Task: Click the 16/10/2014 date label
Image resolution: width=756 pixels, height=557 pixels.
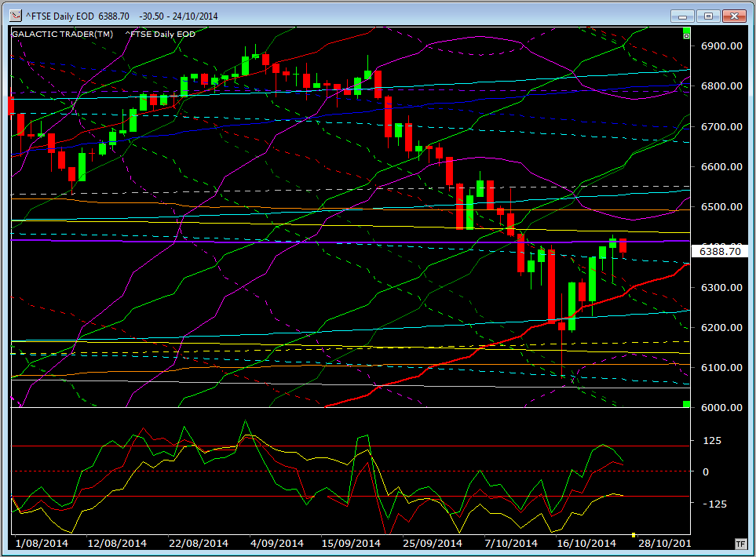Action: click(x=586, y=544)
